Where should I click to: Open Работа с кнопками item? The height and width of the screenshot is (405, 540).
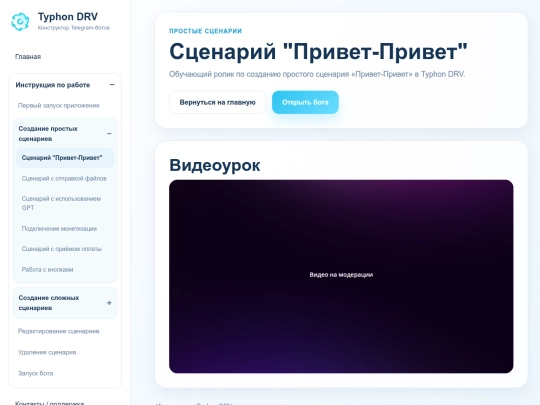[48, 269]
